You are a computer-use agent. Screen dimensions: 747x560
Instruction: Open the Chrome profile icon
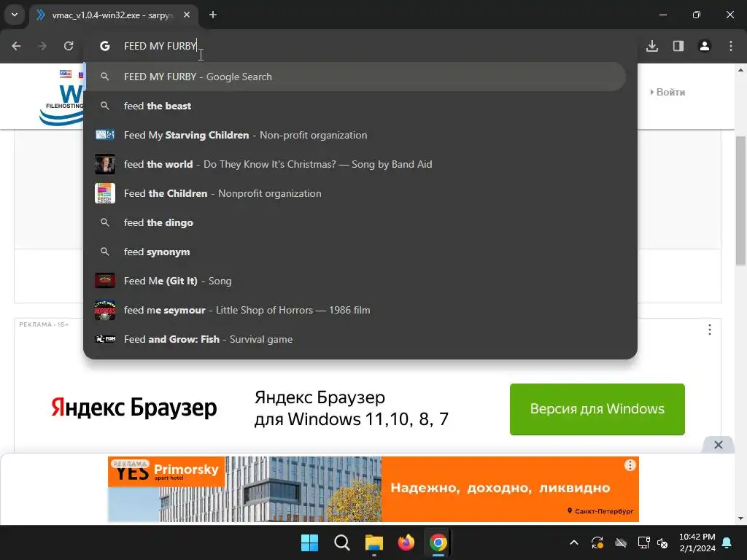[x=705, y=46]
